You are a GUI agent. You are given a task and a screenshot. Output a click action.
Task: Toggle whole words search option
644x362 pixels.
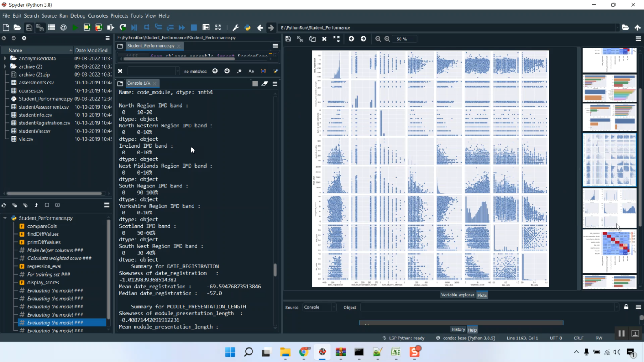[263, 71]
